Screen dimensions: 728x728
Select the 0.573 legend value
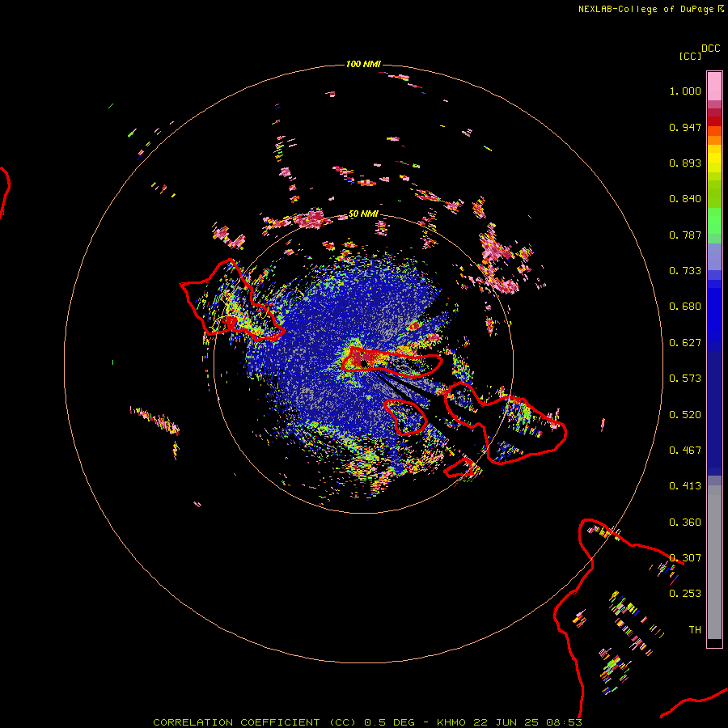(685, 379)
